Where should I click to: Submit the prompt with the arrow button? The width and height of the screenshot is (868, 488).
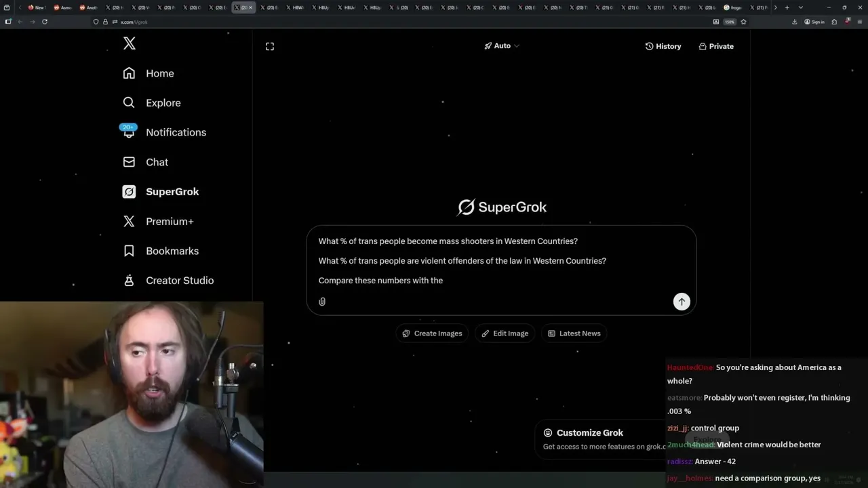click(682, 302)
